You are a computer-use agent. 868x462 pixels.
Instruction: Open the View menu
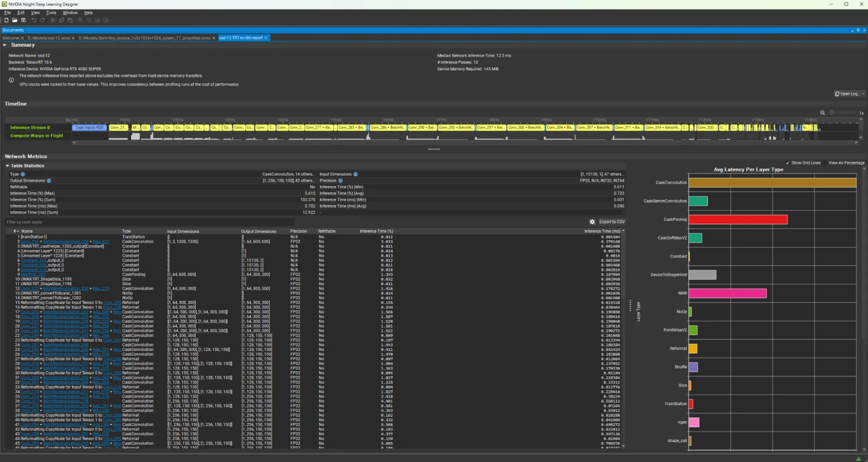pos(35,13)
